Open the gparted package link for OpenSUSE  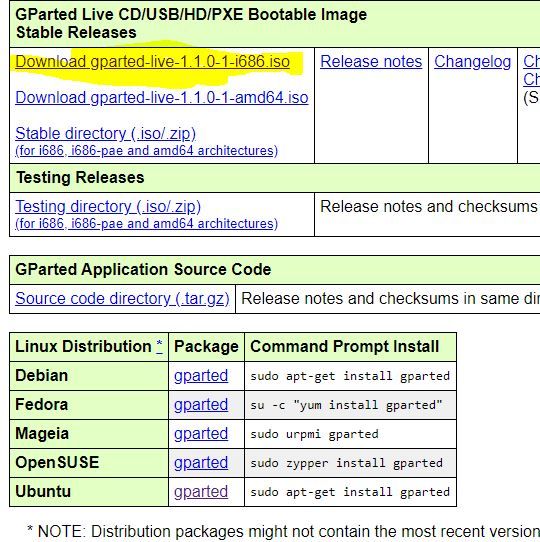[201, 463]
